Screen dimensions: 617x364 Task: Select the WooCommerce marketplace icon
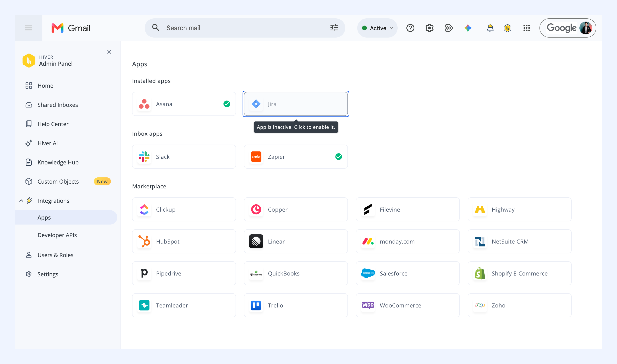point(368,305)
